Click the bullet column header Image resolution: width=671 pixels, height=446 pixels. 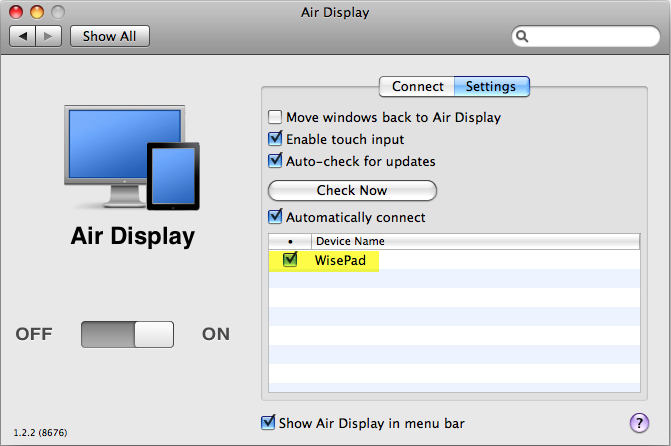click(290, 241)
